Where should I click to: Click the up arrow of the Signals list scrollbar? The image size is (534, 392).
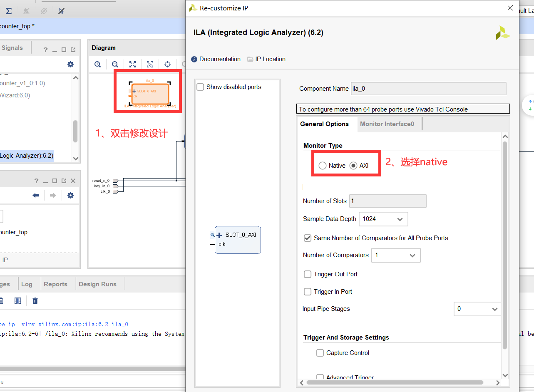click(75, 77)
